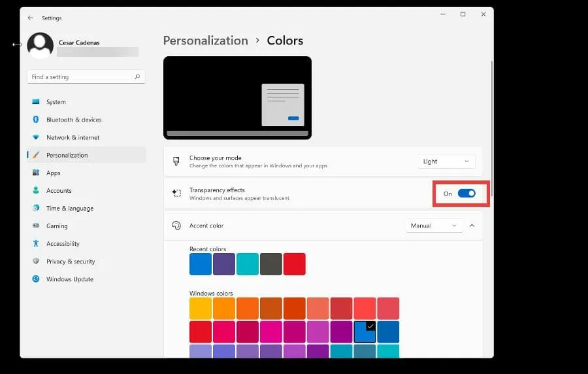This screenshot has width=588, height=374.
Task: Select the Network & internet wifi icon
Action: click(36, 137)
